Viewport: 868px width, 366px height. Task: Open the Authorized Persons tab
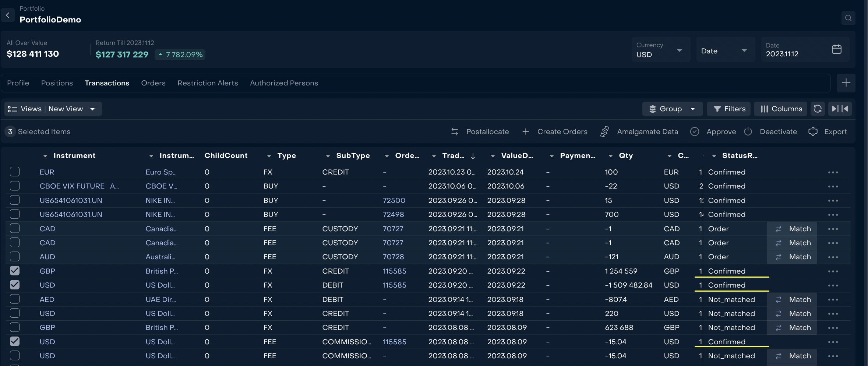pyautogui.click(x=284, y=83)
